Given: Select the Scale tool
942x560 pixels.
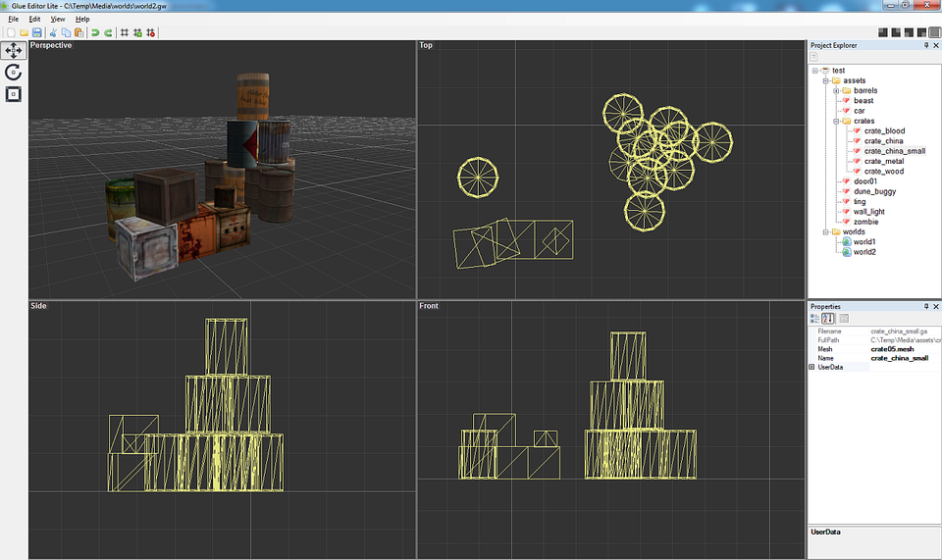Looking at the screenshot, I should click(14, 94).
